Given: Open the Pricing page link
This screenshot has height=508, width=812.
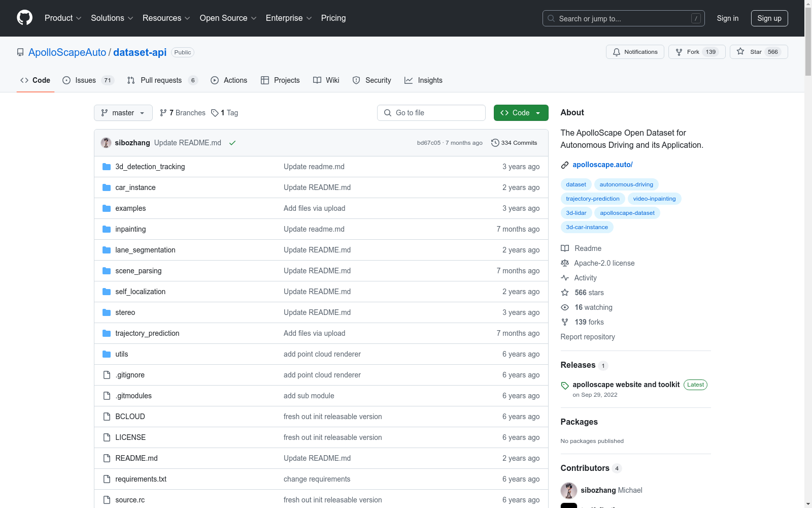Looking at the screenshot, I should point(333,18).
